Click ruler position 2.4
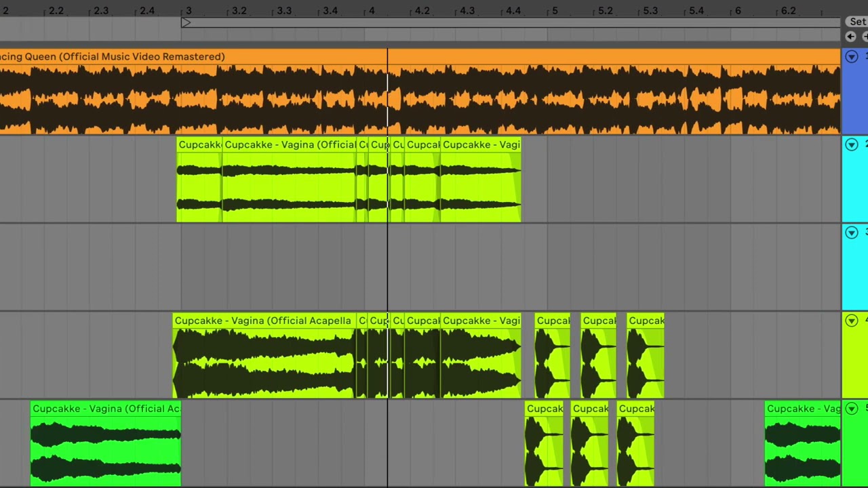The width and height of the screenshot is (868, 488). 146,11
